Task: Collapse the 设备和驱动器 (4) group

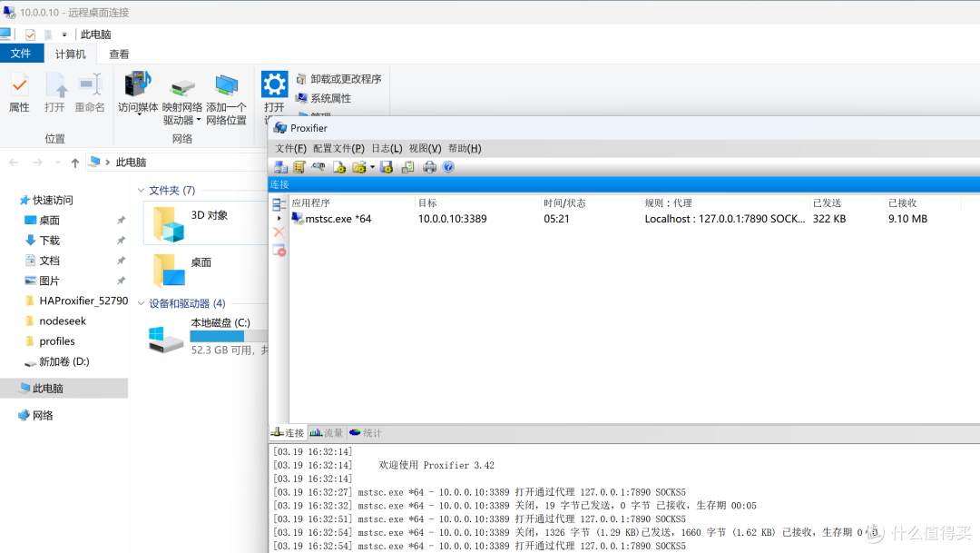Action: pyautogui.click(x=142, y=303)
